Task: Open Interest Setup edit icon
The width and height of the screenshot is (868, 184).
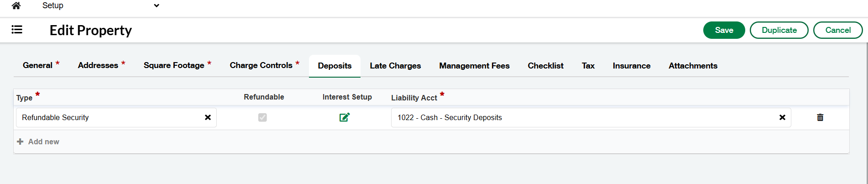Action: pyautogui.click(x=345, y=117)
